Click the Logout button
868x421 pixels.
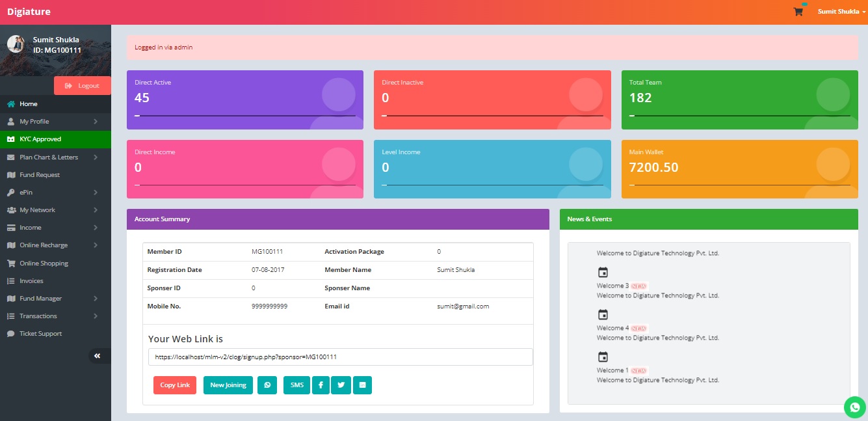point(83,86)
